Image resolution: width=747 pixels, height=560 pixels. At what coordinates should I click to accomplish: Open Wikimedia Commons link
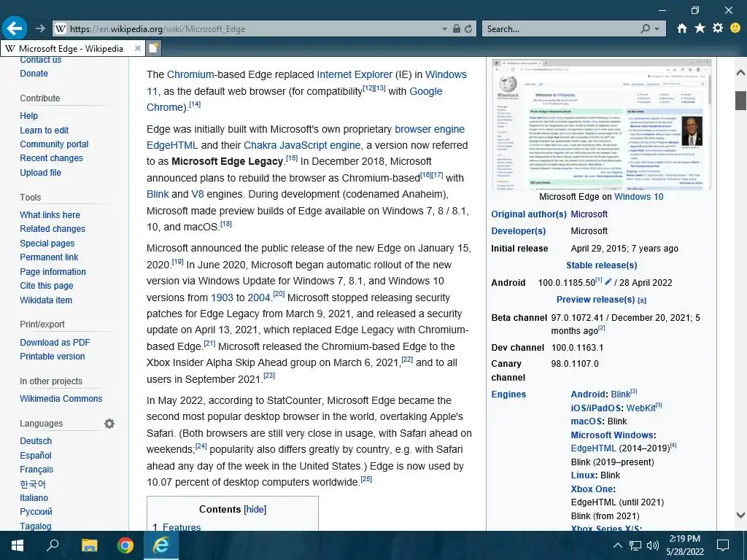[61, 399]
